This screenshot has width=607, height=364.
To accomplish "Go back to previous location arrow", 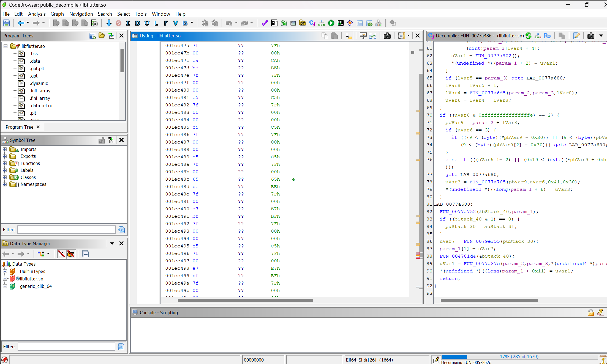I will [x=21, y=23].
